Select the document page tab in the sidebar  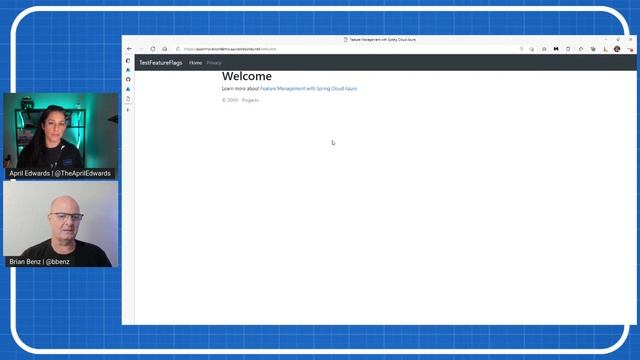tap(128, 99)
